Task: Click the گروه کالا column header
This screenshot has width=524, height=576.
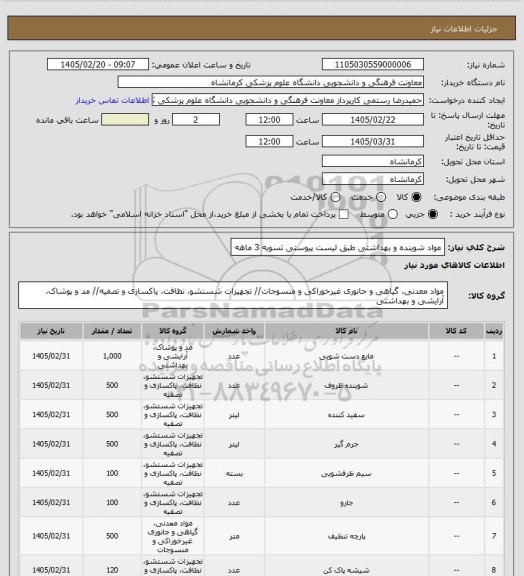Action: 173,331
